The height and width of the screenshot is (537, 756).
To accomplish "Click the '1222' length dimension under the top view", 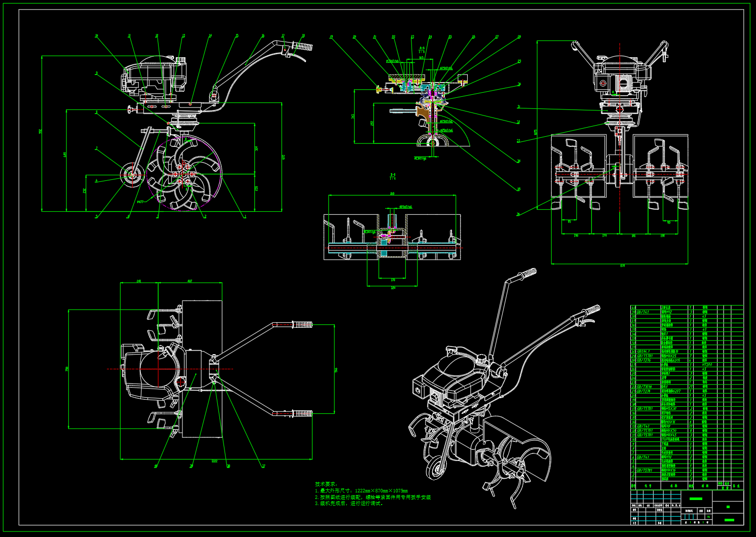I will point(214,461).
